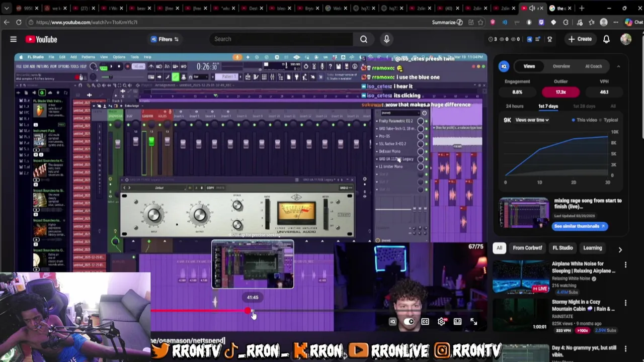
Task: Click Summarize in the address bar
Action: coord(447,22)
